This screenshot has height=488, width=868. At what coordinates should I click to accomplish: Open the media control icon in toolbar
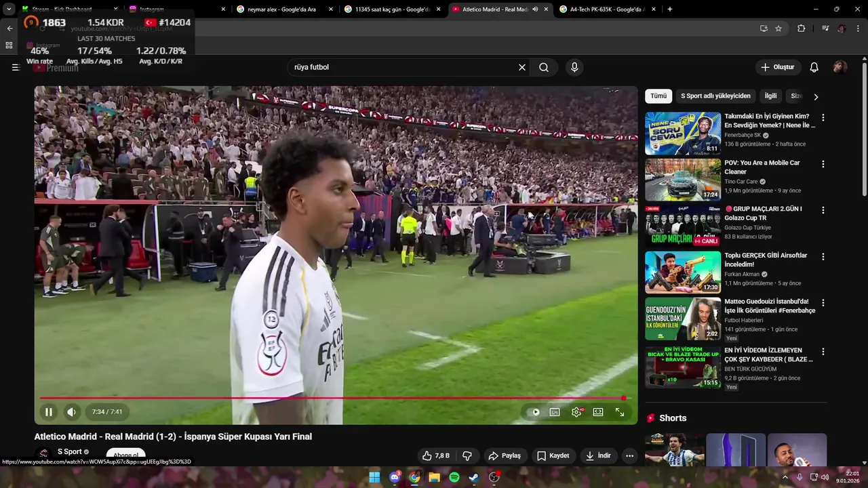(x=825, y=28)
